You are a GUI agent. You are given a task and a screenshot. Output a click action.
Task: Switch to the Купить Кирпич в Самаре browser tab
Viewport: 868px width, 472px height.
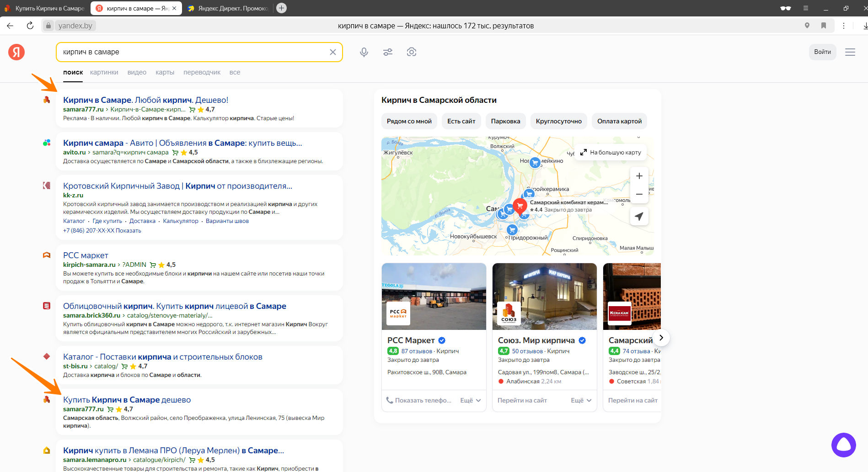(x=45, y=8)
